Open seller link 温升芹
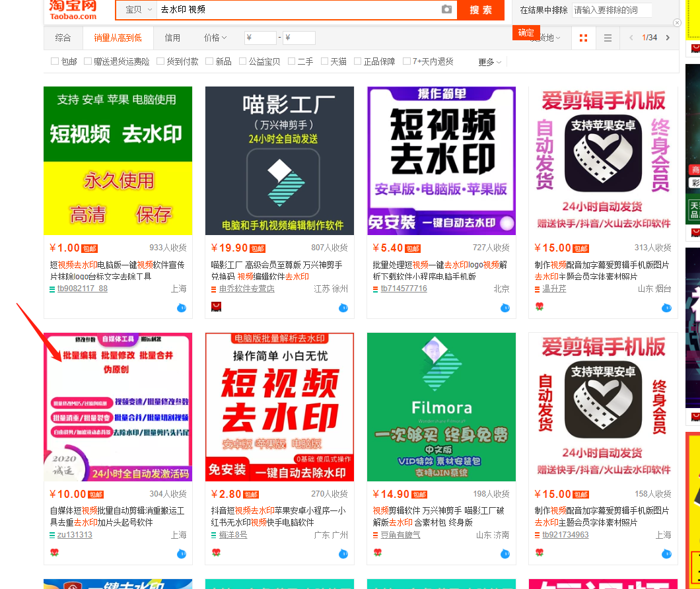Image resolution: width=700 pixels, height=589 pixels. point(554,289)
